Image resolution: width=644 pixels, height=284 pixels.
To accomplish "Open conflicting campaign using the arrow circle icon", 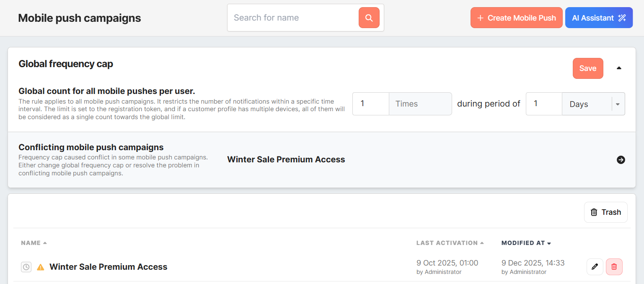I will (x=621, y=160).
